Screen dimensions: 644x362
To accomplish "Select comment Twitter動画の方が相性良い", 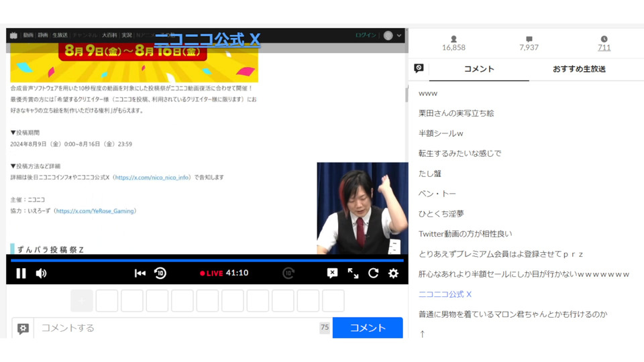I will click(x=465, y=234).
